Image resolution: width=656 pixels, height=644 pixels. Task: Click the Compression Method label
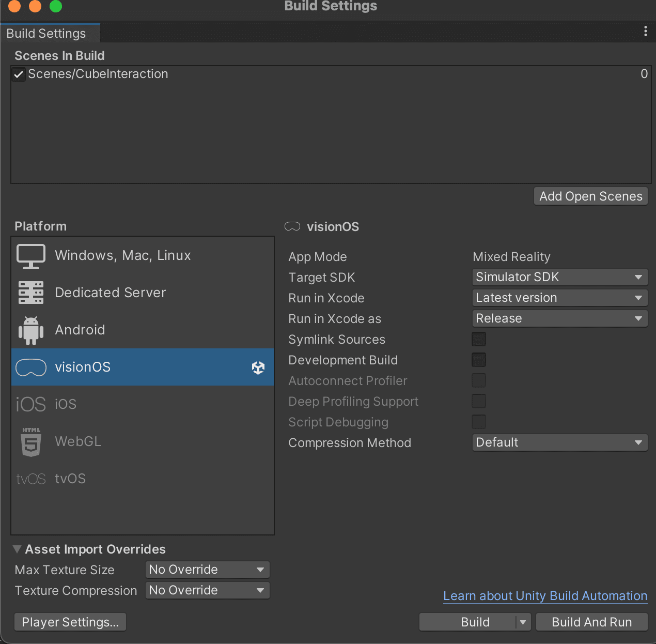[x=350, y=443]
